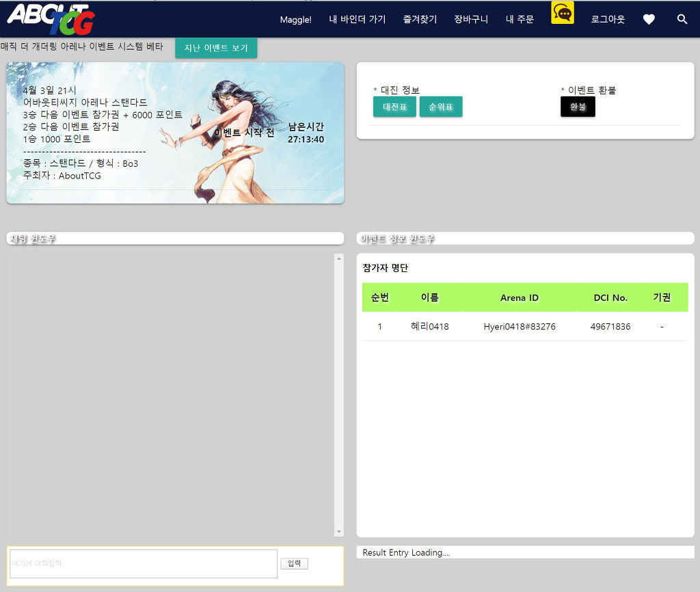700x592 pixels.
Task: Click the 순번 column header
Action: point(380,297)
